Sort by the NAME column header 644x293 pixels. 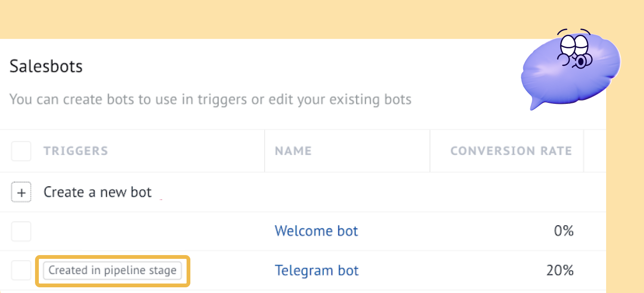293,151
